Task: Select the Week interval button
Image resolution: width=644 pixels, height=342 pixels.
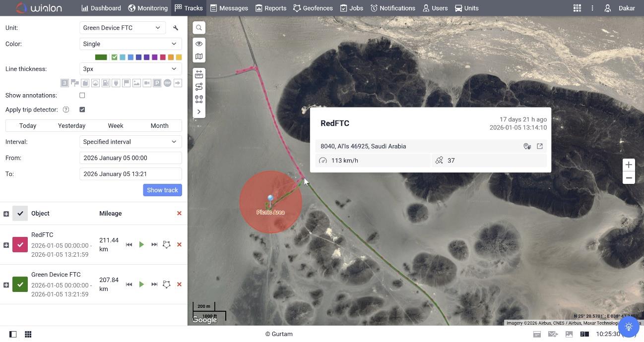Action: tap(116, 126)
